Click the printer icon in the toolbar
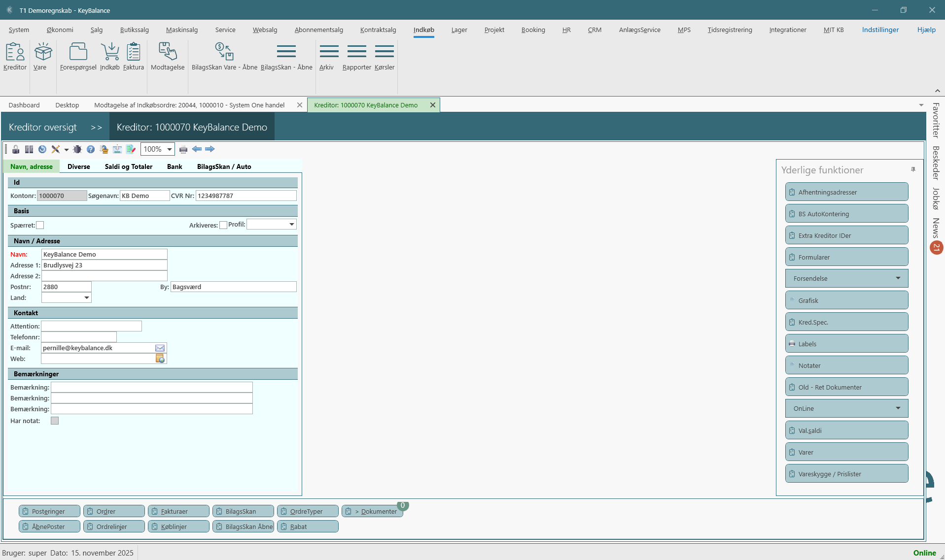945x560 pixels. click(183, 149)
